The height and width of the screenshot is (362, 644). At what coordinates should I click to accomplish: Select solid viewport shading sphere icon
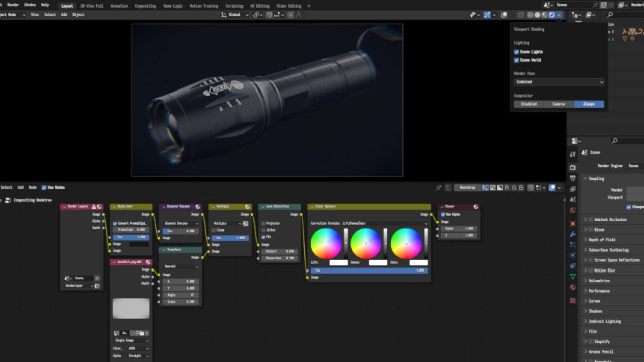click(537, 15)
